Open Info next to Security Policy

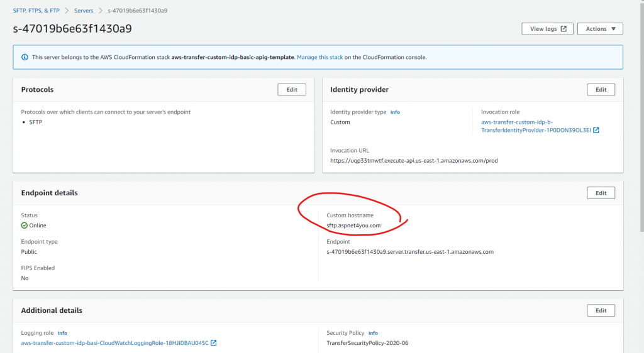pos(373,334)
